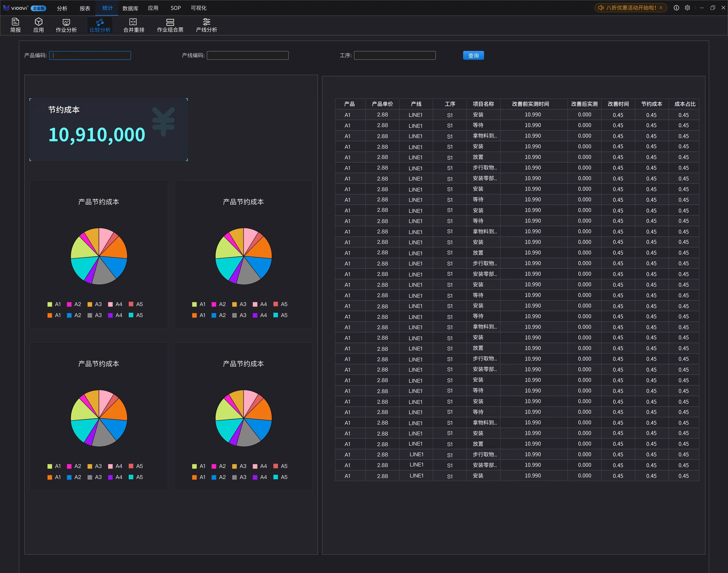The width and height of the screenshot is (728, 573).
Task: Click the 节约成本 column header
Action: pyautogui.click(x=652, y=104)
